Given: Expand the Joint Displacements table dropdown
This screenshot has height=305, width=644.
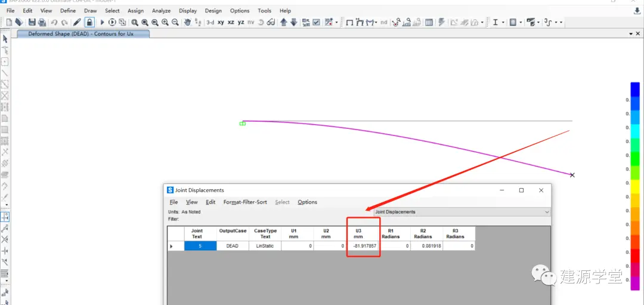Looking at the screenshot, I should click(x=546, y=212).
